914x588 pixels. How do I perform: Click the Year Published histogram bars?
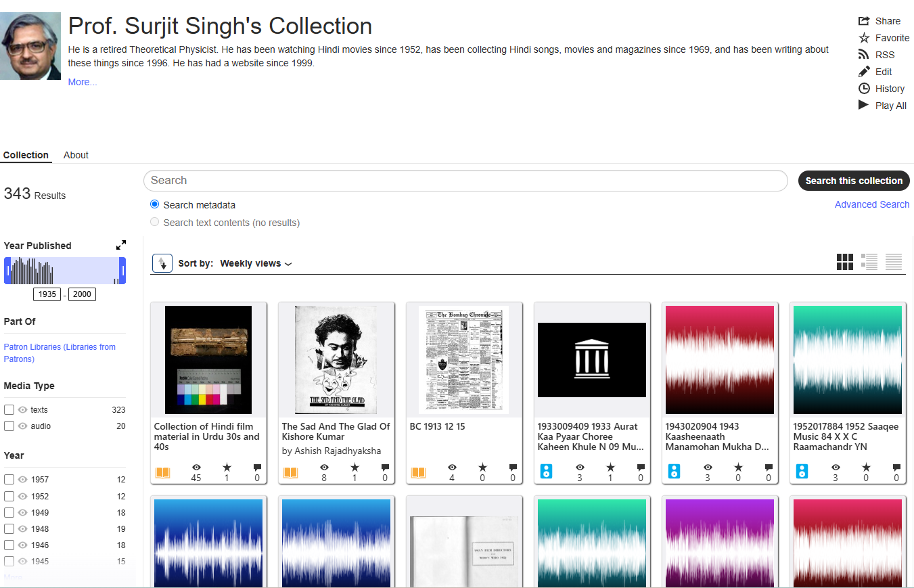point(65,271)
